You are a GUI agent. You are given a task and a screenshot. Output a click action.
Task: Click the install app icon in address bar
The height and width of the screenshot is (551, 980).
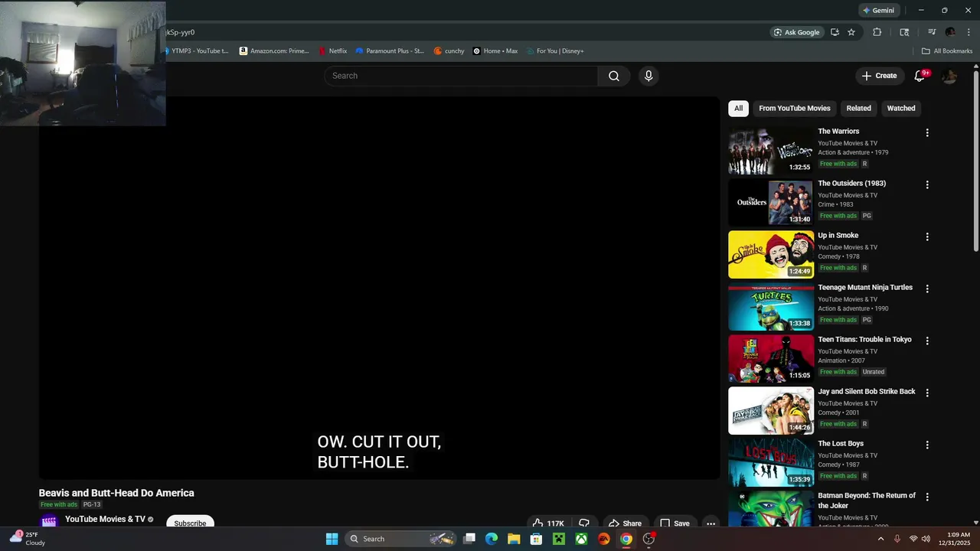[x=835, y=32]
